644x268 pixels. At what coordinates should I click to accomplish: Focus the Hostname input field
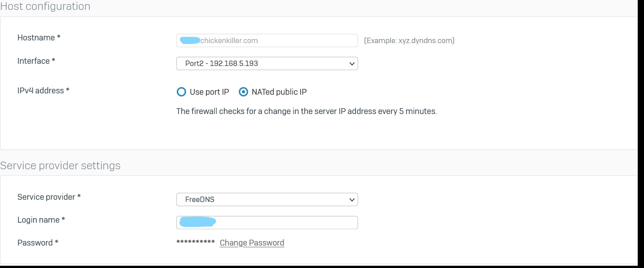pos(267,40)
